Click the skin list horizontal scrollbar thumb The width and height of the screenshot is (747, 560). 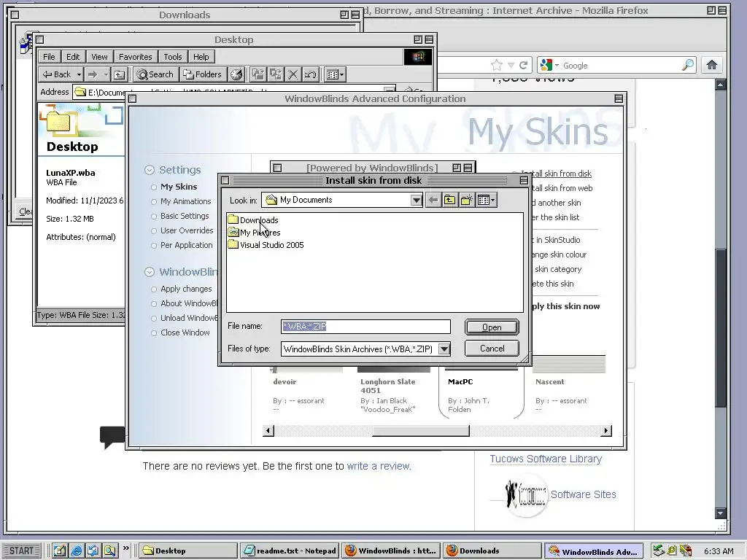421,431
